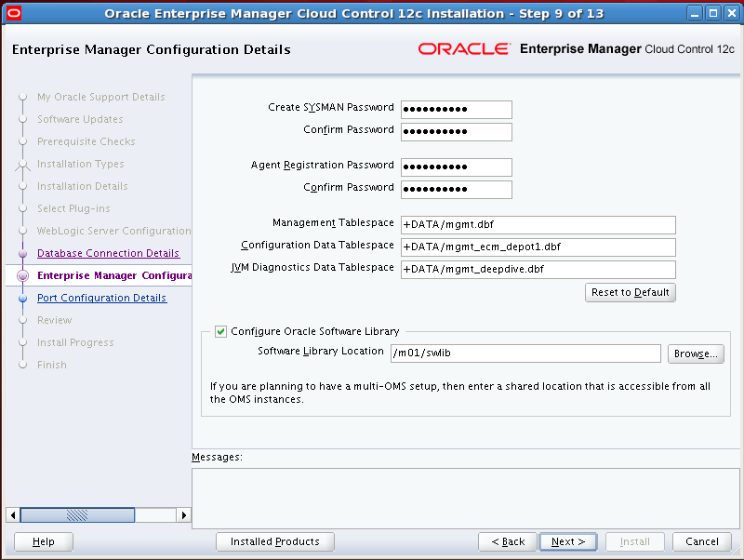Click the Management Tablespace field

[538, 224]
